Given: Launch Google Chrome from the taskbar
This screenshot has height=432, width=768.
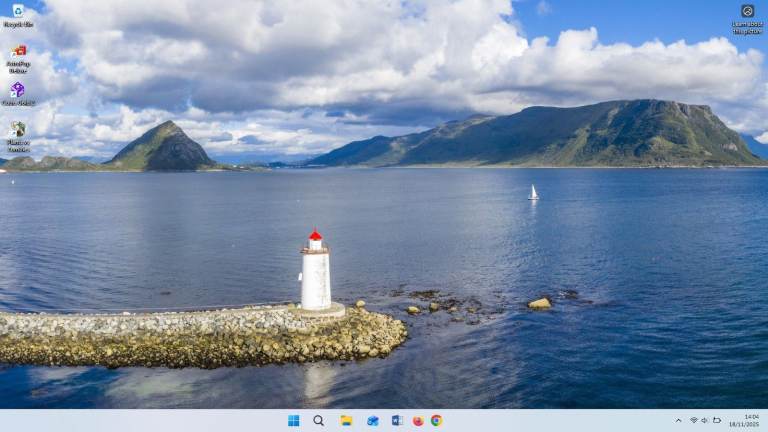Looking at the screenshot, I should pos(437,421).
